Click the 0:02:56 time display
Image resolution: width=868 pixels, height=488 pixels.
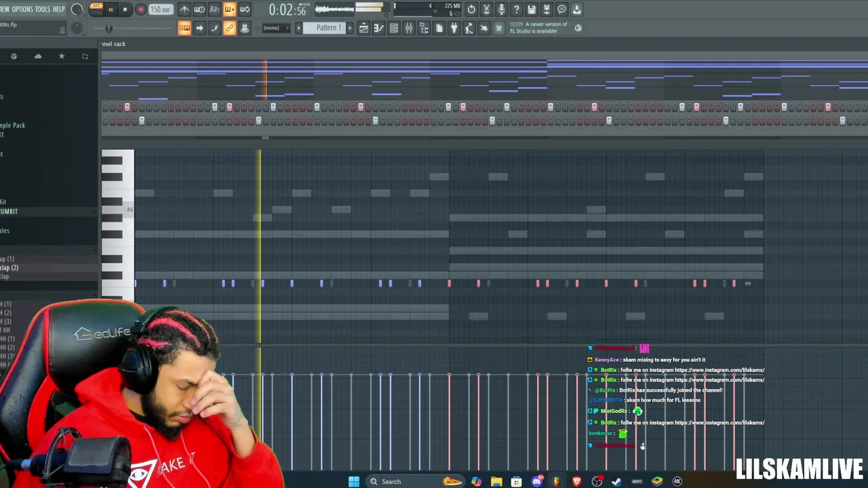[288, 10]
